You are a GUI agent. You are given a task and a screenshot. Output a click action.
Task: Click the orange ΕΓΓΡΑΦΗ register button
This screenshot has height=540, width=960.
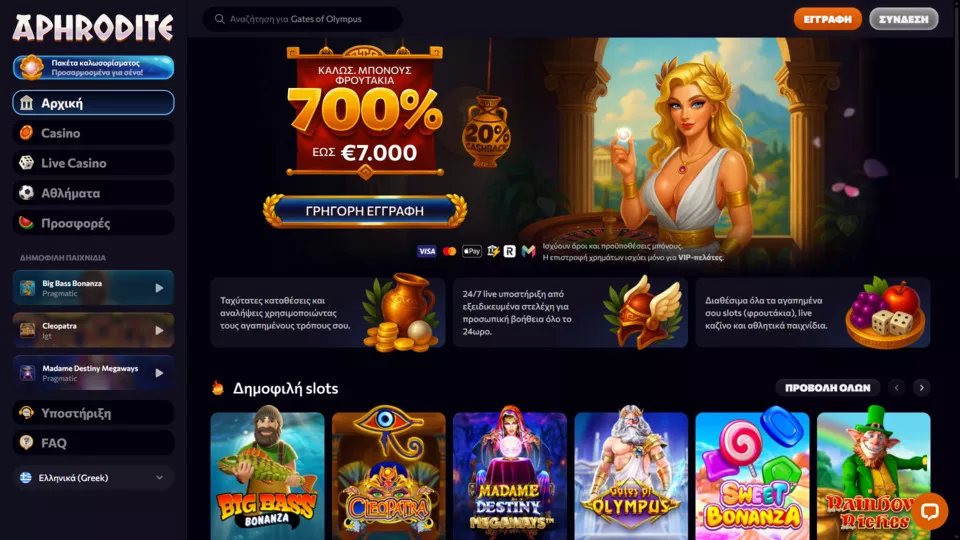coord(827,19)
